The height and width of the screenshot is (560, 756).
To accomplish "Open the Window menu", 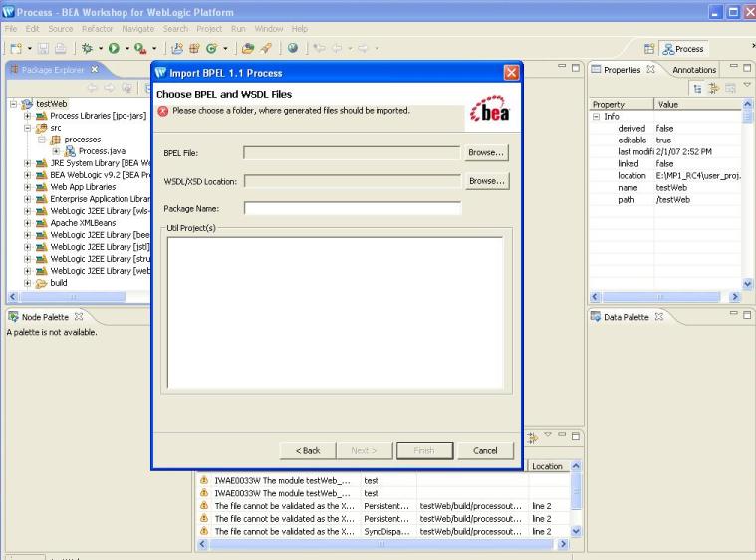I will 269,29.
